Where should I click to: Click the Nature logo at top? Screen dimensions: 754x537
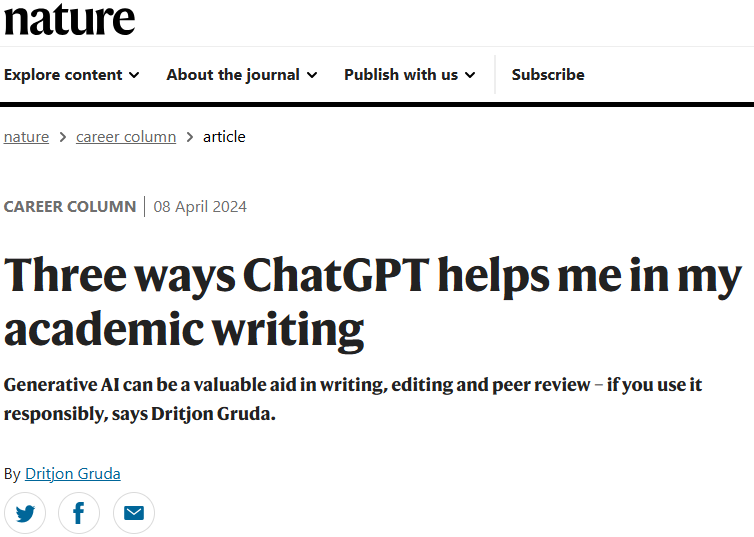point(69,19)
